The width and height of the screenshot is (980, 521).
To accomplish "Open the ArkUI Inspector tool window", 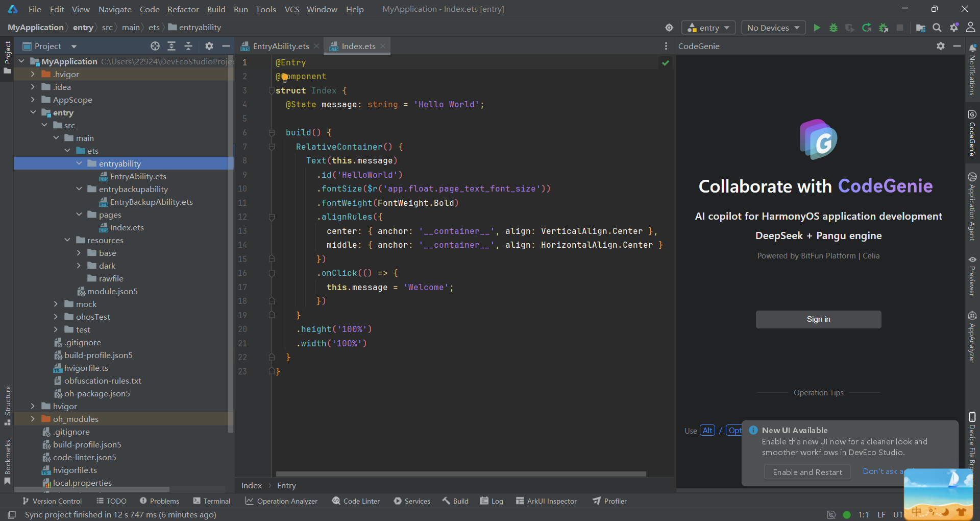I will [x=546, y=501].
